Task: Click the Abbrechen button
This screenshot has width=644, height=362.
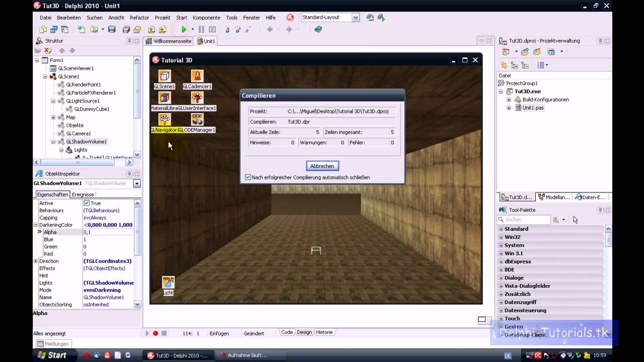Action: pos(322,166)
